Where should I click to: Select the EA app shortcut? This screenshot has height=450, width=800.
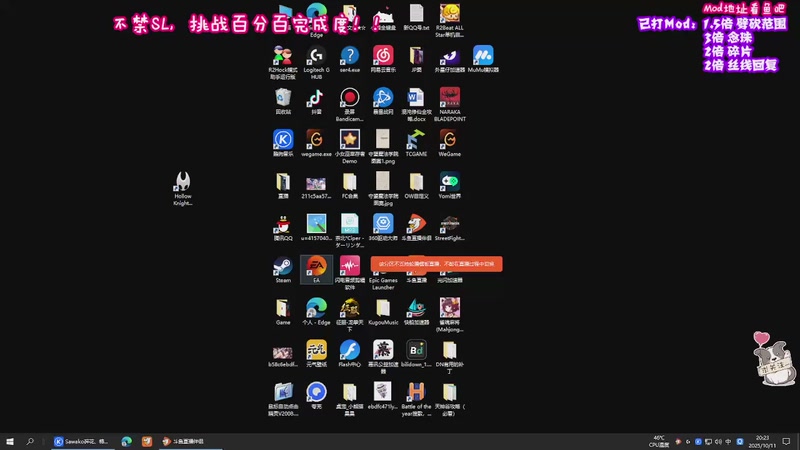tap(316, 269)
